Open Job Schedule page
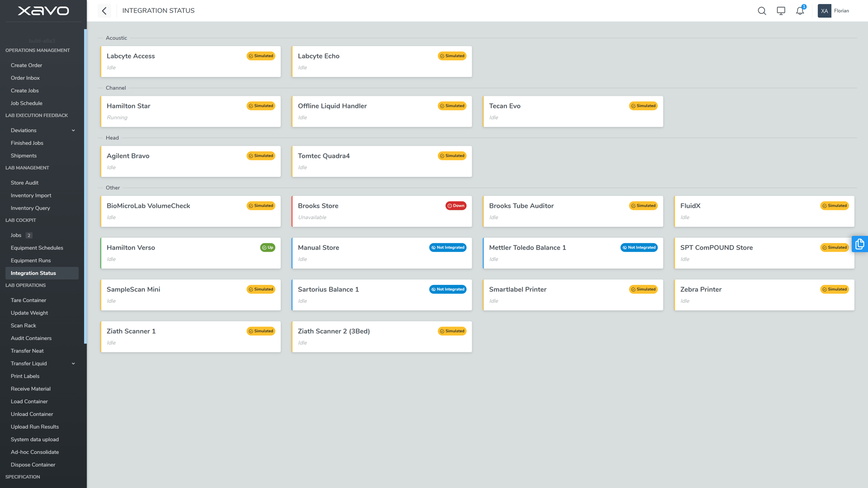Image resolution: width=868 pixels, height=488 pixels. tap(26, 103)
